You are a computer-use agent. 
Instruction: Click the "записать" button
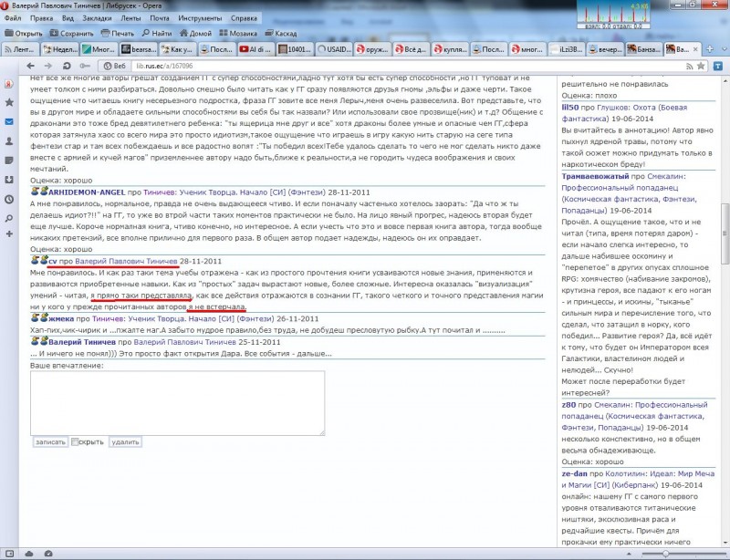click(x=49, y=441)
